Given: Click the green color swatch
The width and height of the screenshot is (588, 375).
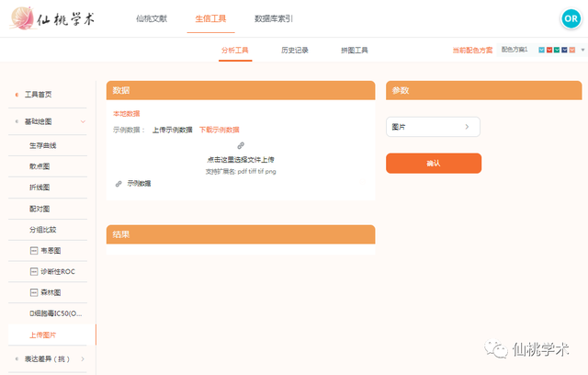Looking at the screenshot, I should pyautogui.click(x=557, y=50).
